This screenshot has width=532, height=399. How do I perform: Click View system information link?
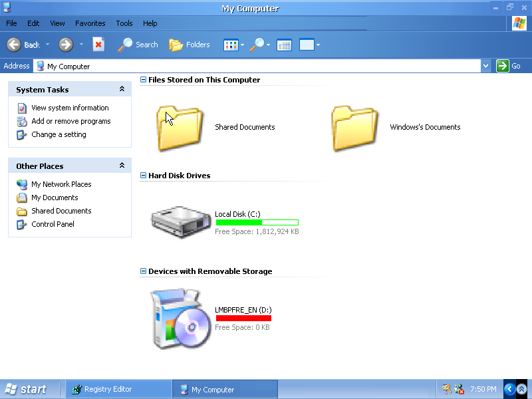(70, 108)
